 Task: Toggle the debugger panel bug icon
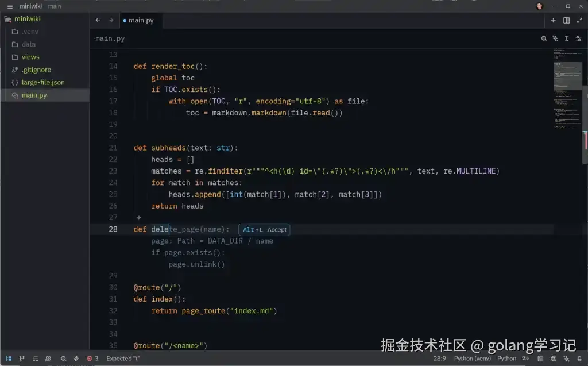pos(553,359)
